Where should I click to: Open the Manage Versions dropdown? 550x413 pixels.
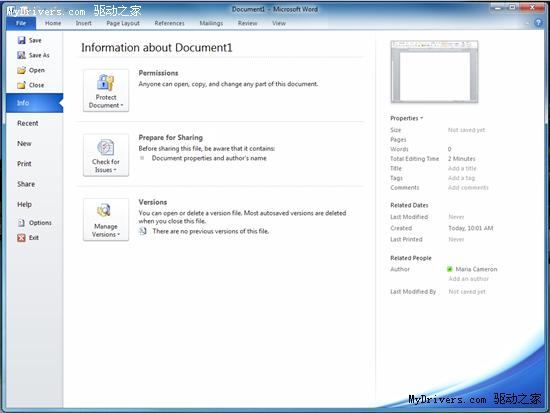pyautogui.click(x=106, y=220)
